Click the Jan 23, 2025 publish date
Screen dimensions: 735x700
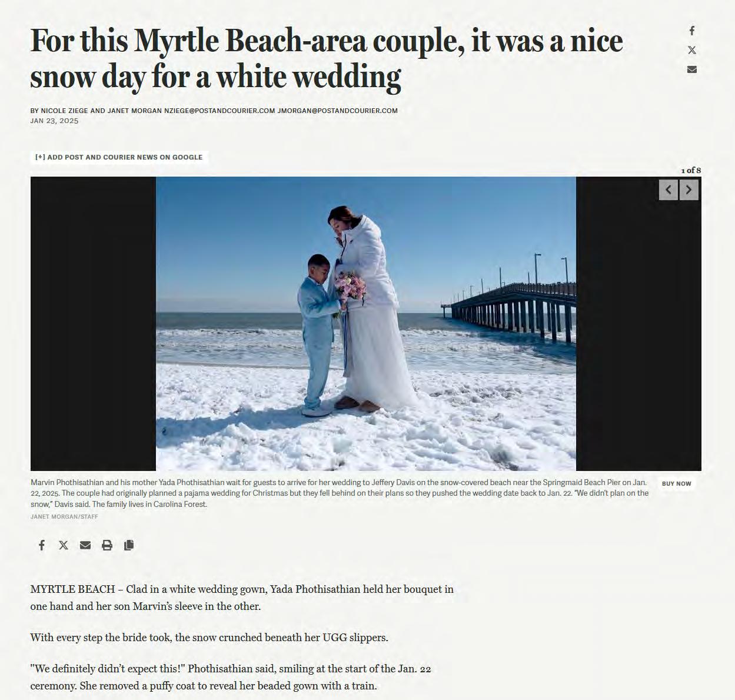pos(54,121)
